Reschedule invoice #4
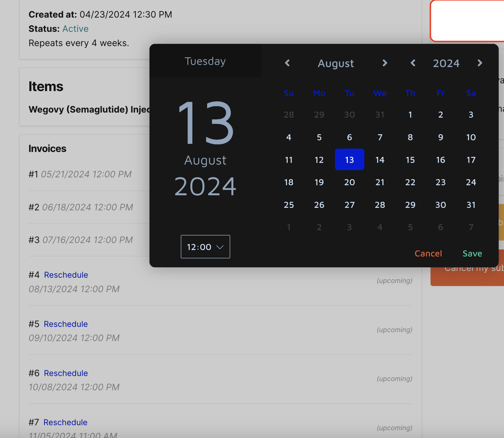The height and width of the screenshot is (438, 504). [x=66, y=275]
